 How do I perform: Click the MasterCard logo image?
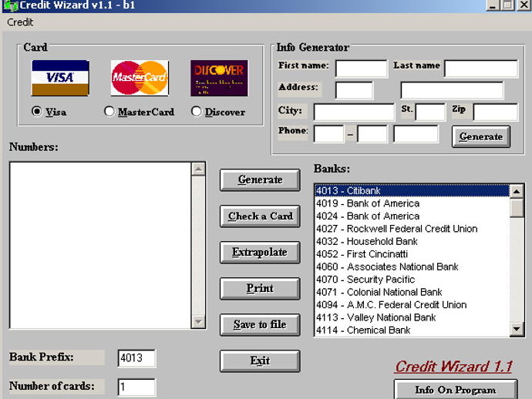[x=140, y=78]
